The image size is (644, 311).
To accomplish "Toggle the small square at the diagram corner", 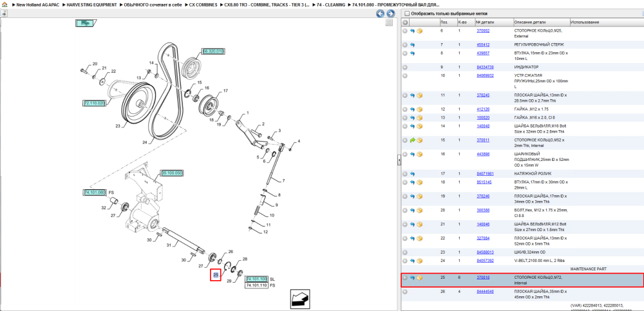I will point(389,23).
